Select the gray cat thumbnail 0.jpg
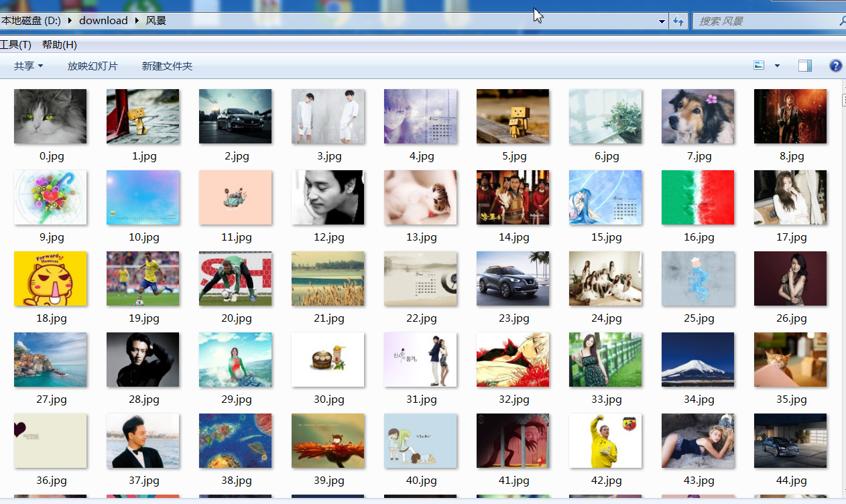The height and width of the screenshot is (504, 846). 50,117
